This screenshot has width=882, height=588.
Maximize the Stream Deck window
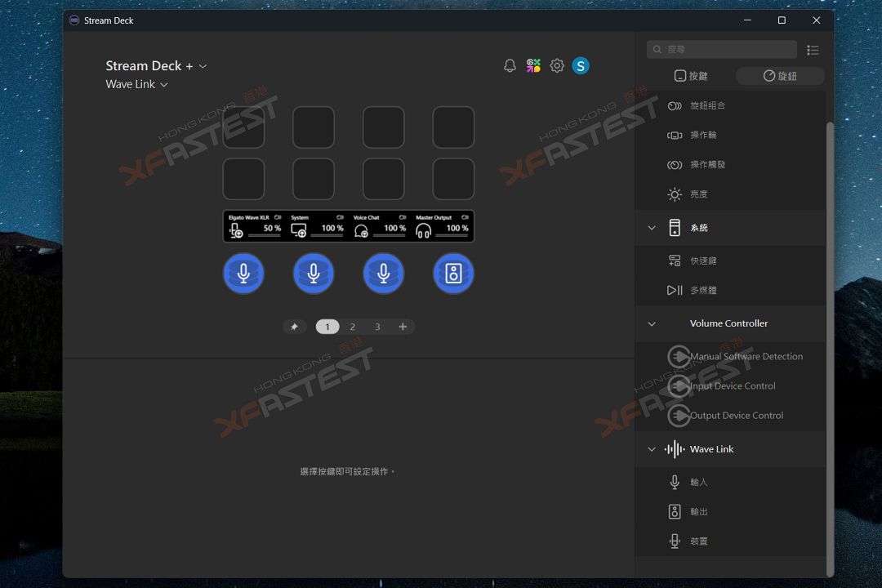click(x=782, y=20)
